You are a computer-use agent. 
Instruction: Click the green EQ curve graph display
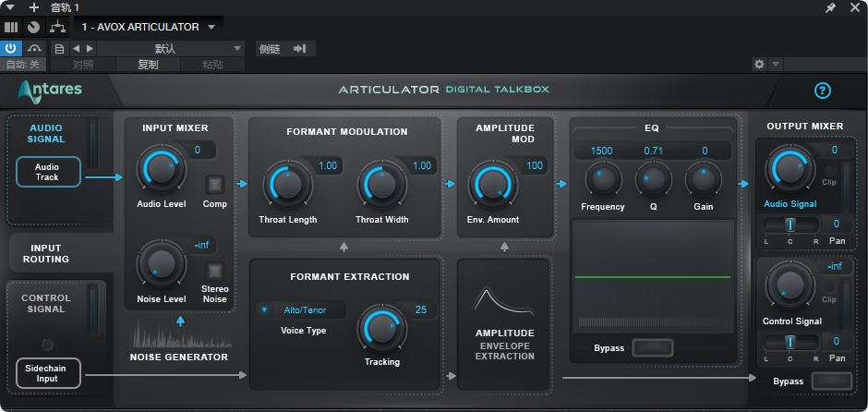tap(653, 277)
